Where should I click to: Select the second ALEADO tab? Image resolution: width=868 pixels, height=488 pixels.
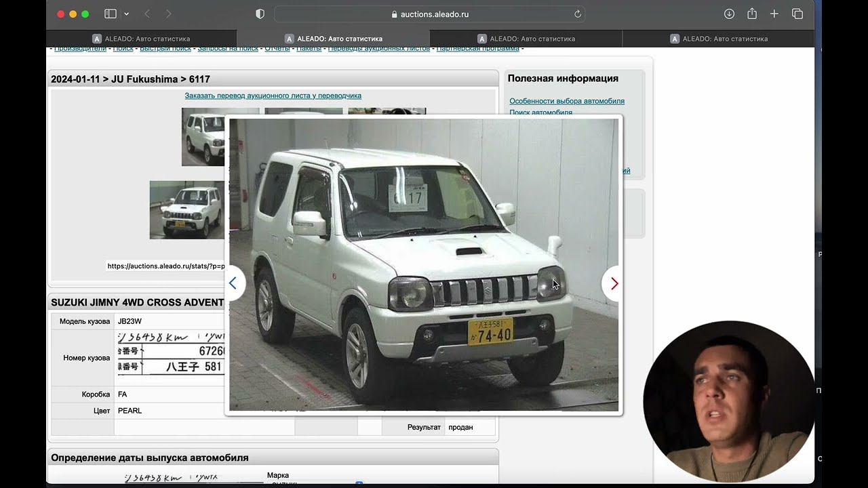pos(334,39)
